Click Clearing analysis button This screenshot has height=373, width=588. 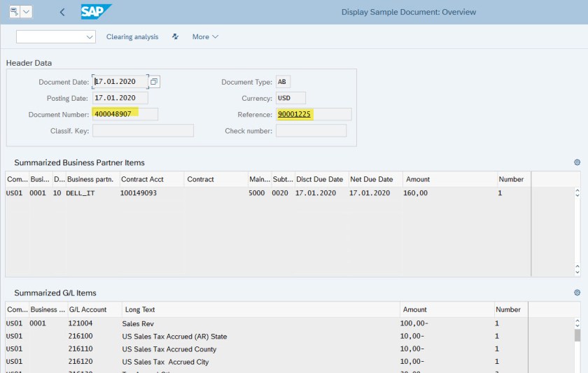coord(132,36)
